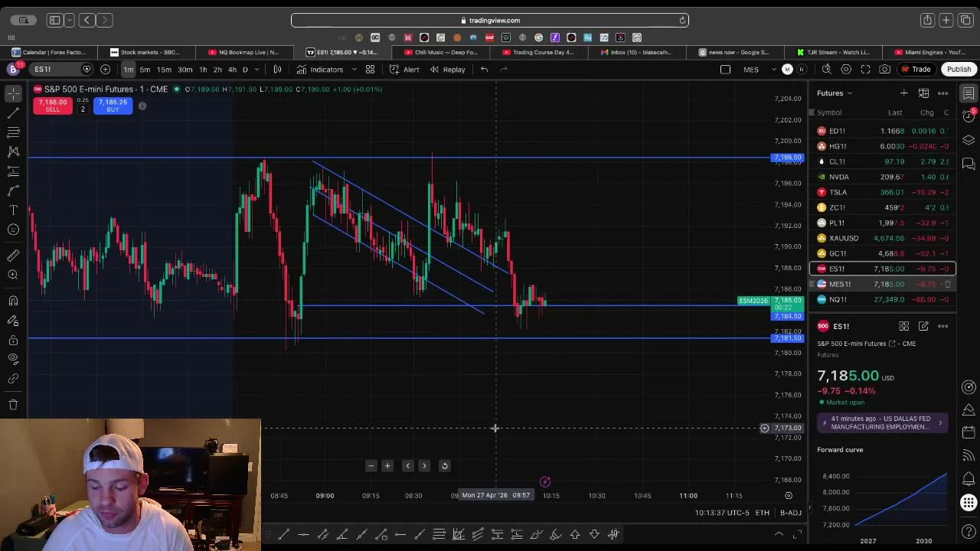Switch to the 1h timeframe
Viewport: 980px width, 551px height.
pyautogui.click(x=203, y=70)
